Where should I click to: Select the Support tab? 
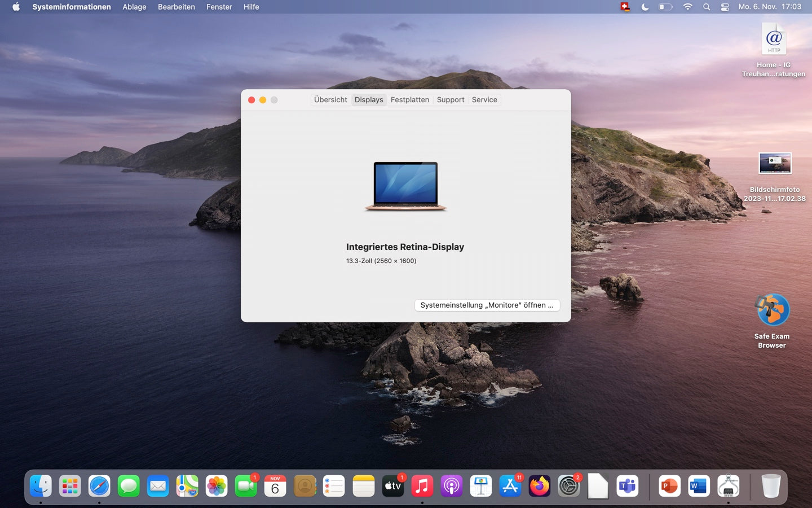click(450, 100)
